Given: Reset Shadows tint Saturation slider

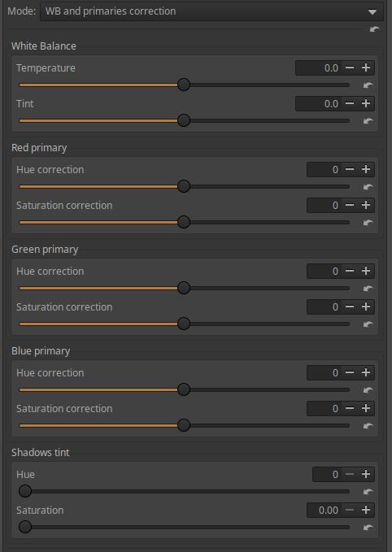Looking at the screenshot, I should pyautogui.click(x=368, y=527).
